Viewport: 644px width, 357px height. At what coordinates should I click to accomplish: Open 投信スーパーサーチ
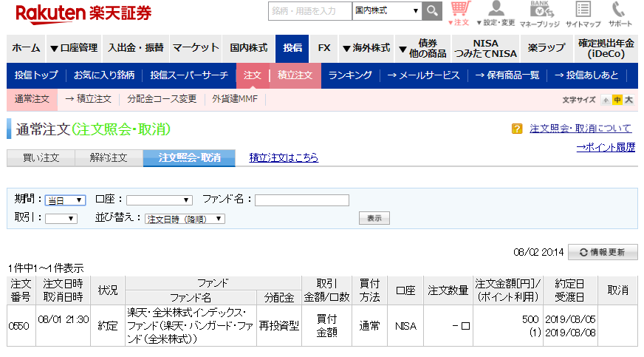click(189, 75)
